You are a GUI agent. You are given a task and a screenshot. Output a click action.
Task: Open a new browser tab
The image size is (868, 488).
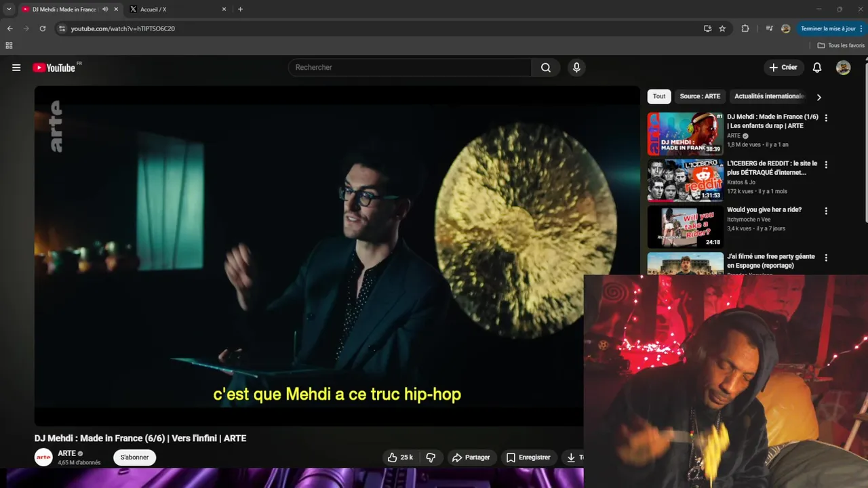[240, 9]
